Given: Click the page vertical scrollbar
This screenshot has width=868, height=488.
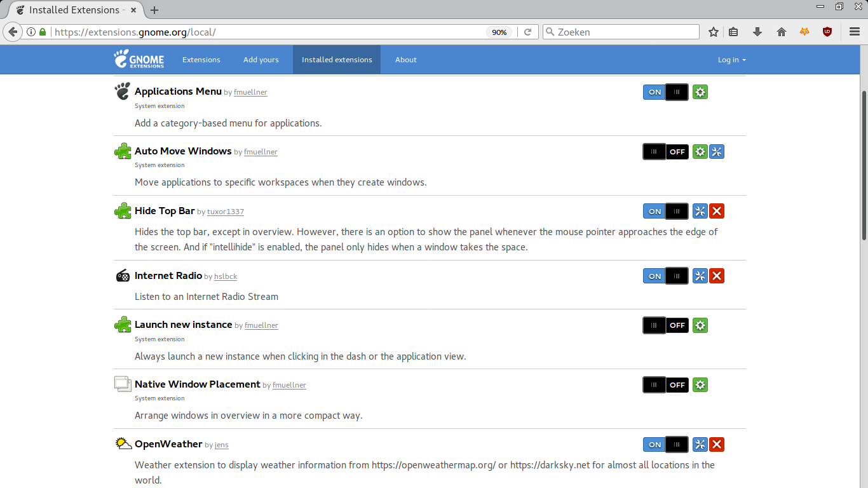Looking at the screenshot, I should [x=864, y=165].
